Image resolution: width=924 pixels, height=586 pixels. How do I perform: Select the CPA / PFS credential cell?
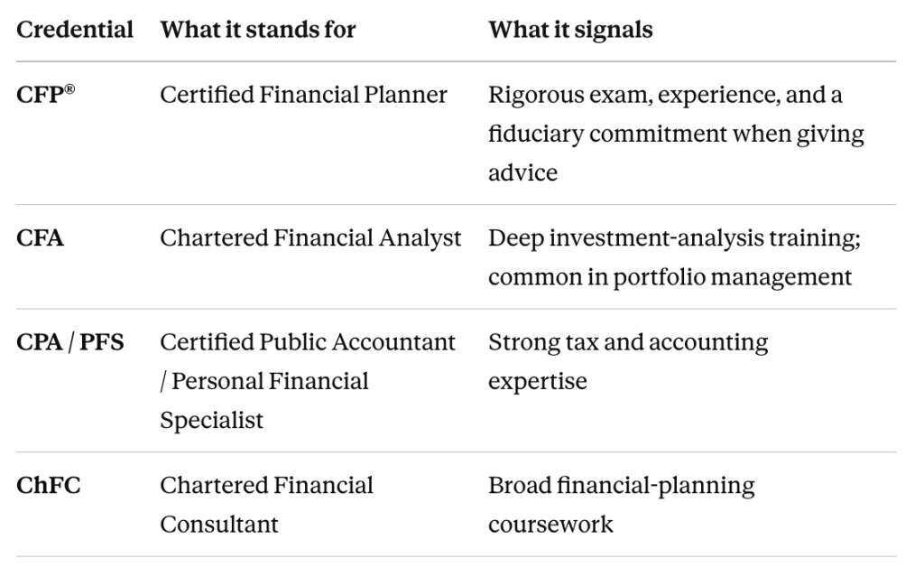[70, 342]
